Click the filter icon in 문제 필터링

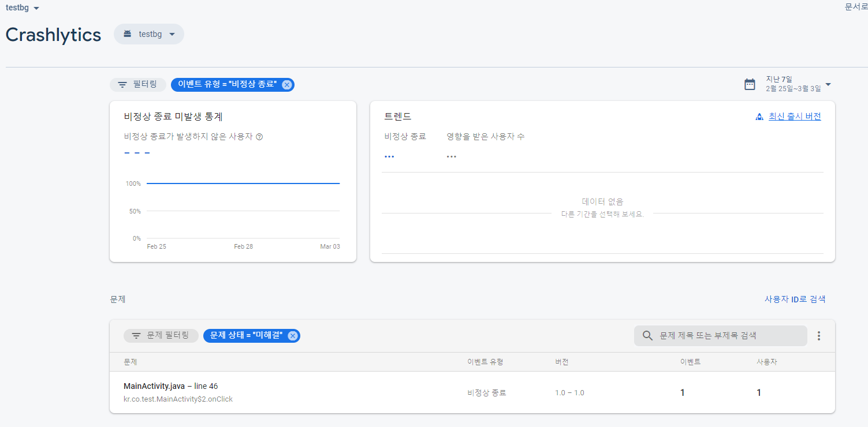point(136,335)
